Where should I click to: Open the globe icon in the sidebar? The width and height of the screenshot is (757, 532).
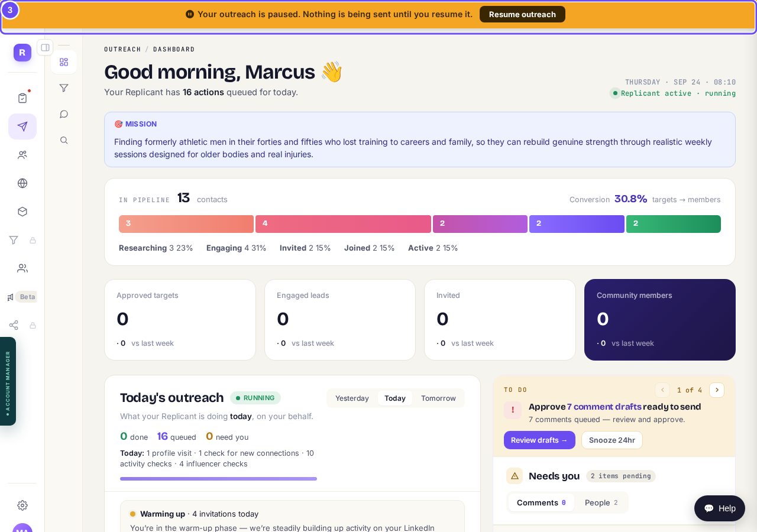(x=22, y=183)
